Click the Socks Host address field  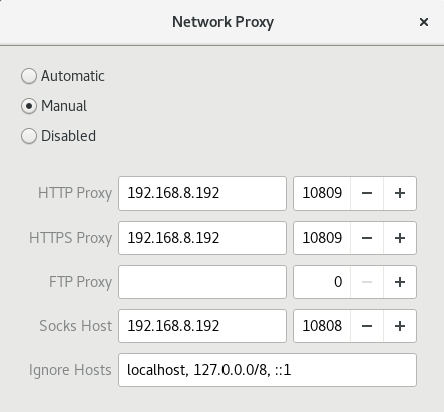click(x=202, y=326)
